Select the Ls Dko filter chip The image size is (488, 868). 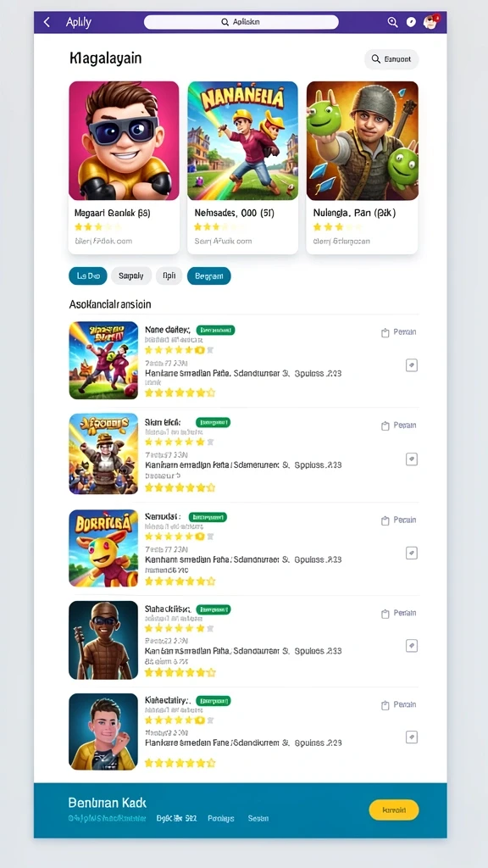click(88, 275)
